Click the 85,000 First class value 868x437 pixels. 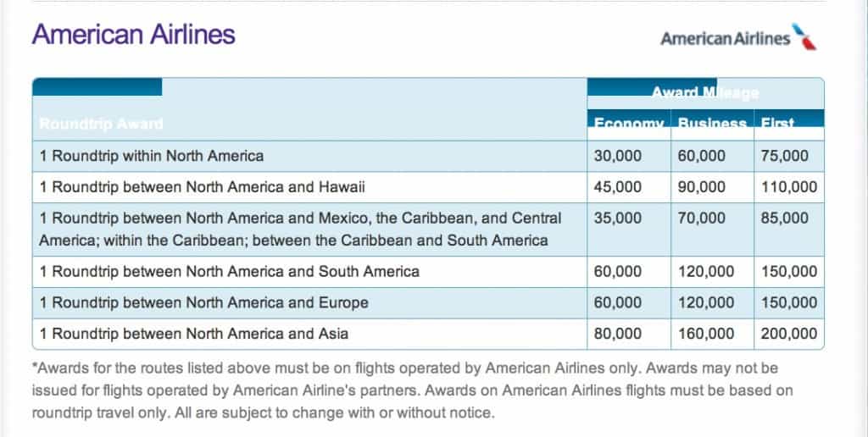(784, 218)
